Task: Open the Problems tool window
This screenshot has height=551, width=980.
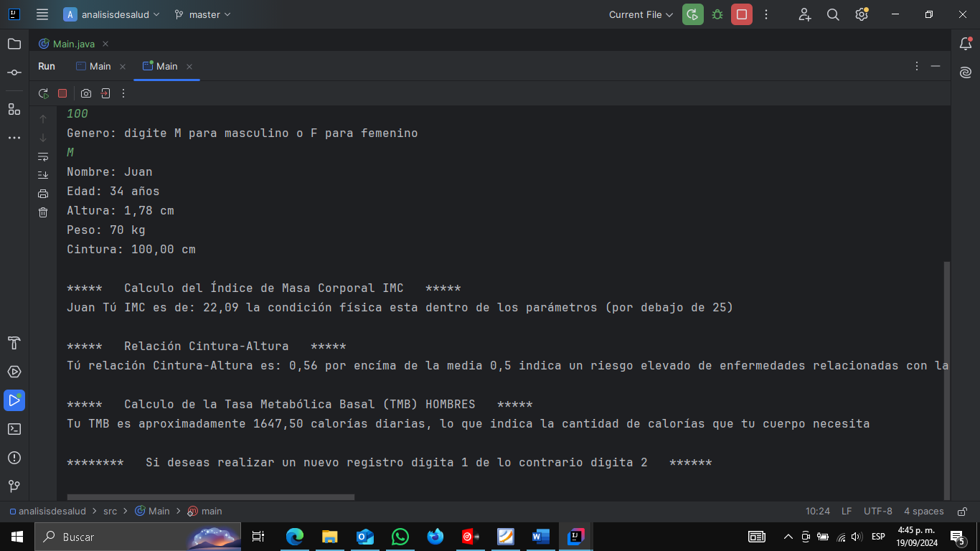Action: (14, 458)
